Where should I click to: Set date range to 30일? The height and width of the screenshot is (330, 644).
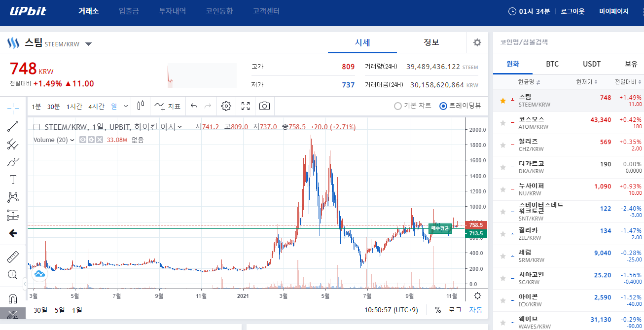tap(40, 310)
